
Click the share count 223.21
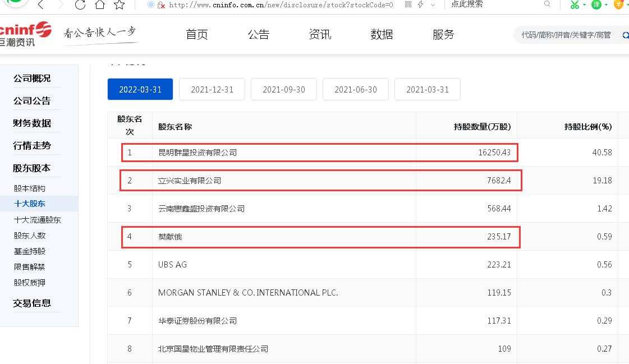click(499, 265)
